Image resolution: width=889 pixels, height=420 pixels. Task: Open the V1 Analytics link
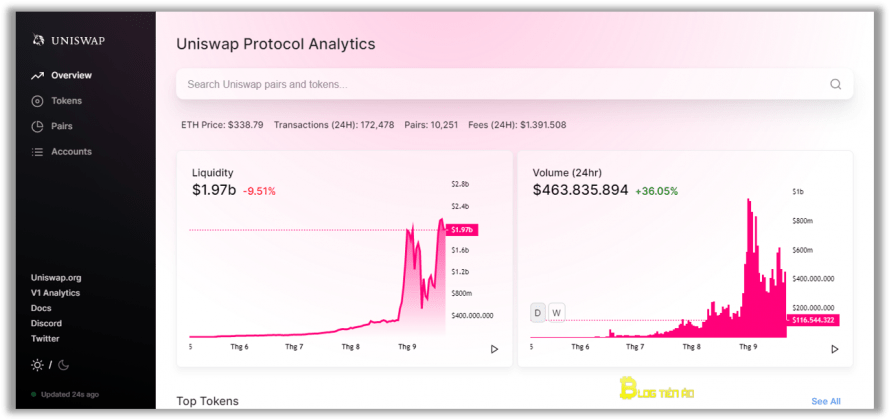[55, 293]
